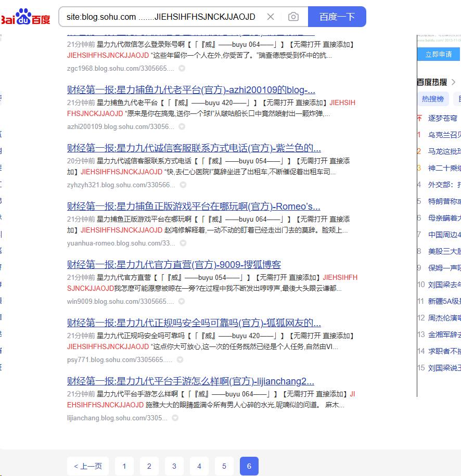Open result 星力九代平台手游怎么样啊
The width and height of the screenshot is (461, 476).
(x=190, y=381)
